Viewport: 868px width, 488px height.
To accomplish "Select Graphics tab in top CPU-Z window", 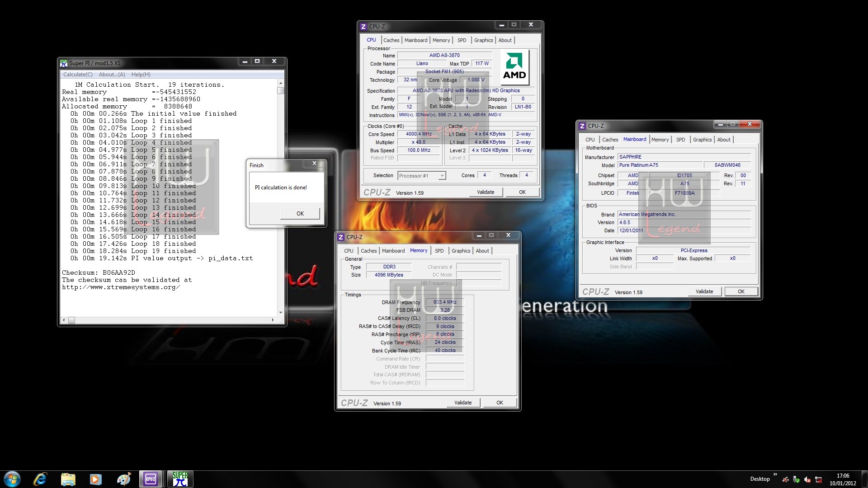I will click(x=484, y=40).
